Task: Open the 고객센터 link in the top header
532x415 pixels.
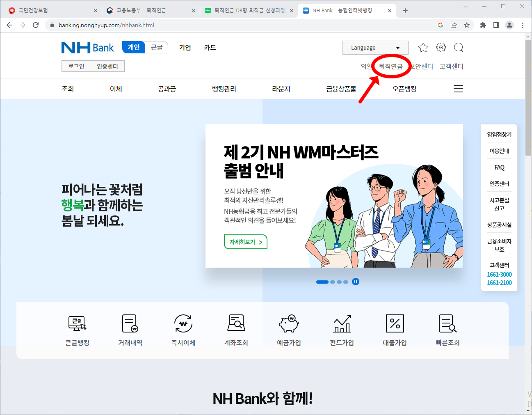Action: [x=451, y=66]
